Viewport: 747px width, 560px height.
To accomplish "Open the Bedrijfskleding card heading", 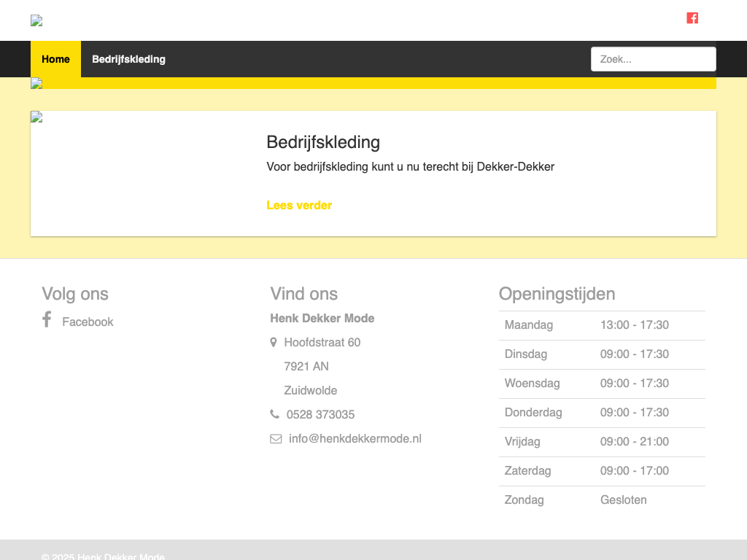I will pyautogui.click(x=323, y=142).
